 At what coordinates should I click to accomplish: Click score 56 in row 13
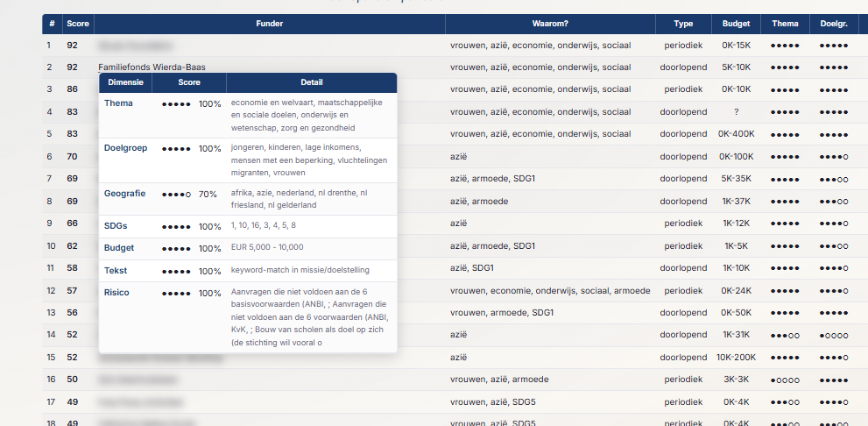pos(72,312)
